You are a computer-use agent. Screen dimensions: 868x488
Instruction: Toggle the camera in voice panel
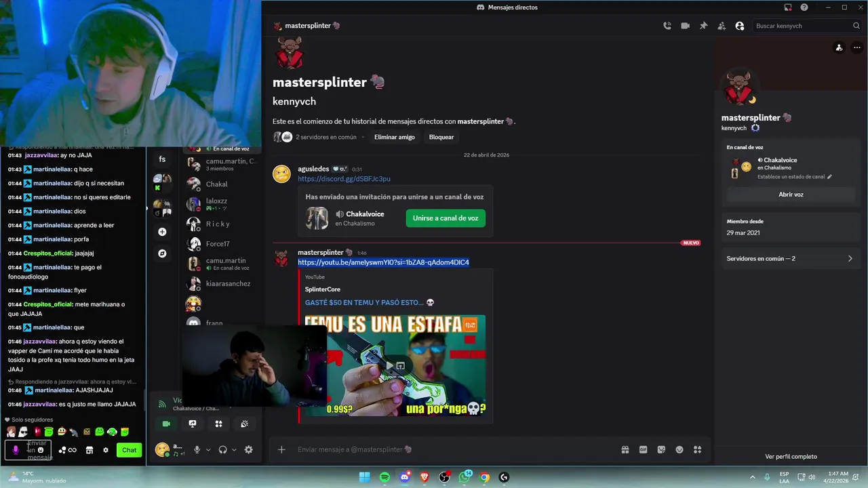coord(166,424)
